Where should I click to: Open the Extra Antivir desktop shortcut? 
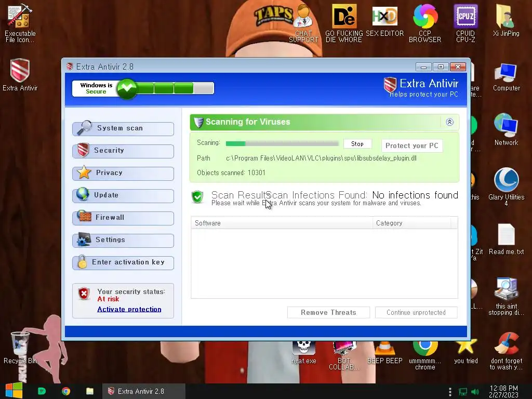click(20, 75)
